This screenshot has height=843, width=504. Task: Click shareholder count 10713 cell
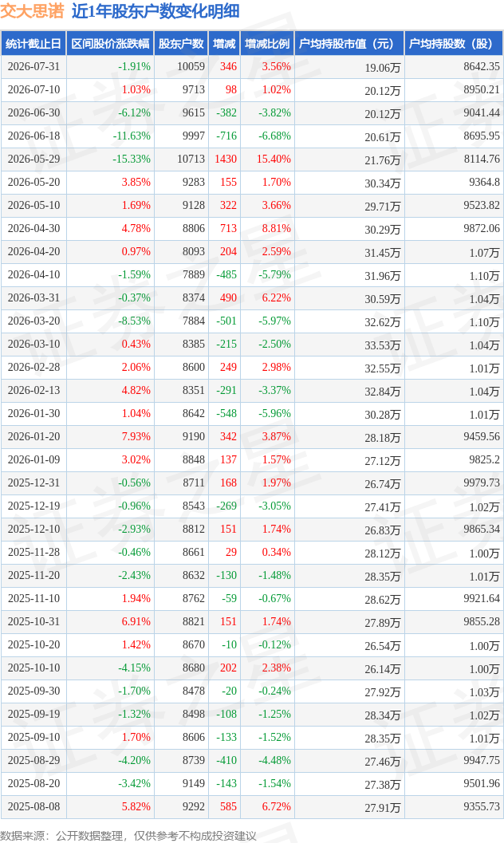click(x=191, y=160)
